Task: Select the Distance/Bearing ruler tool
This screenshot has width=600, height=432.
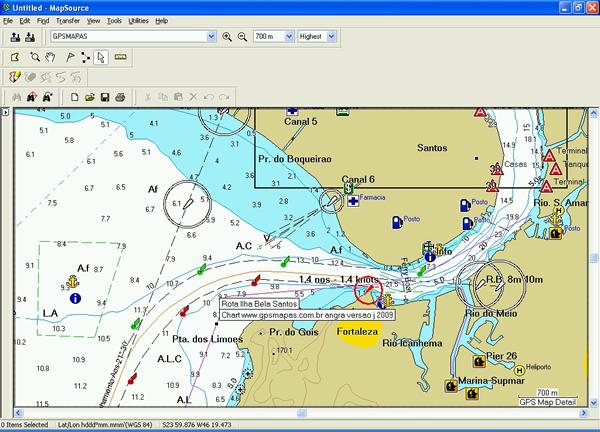Action: [122, 57]
